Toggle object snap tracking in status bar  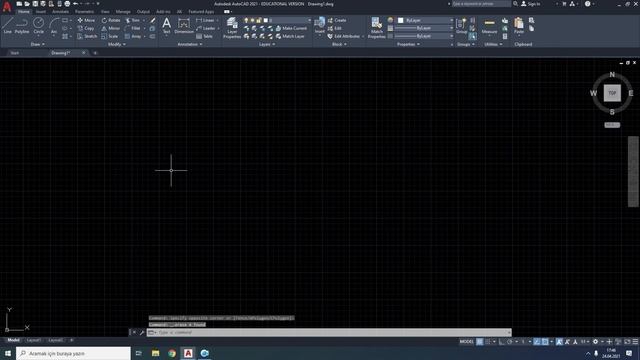[537, 342]
